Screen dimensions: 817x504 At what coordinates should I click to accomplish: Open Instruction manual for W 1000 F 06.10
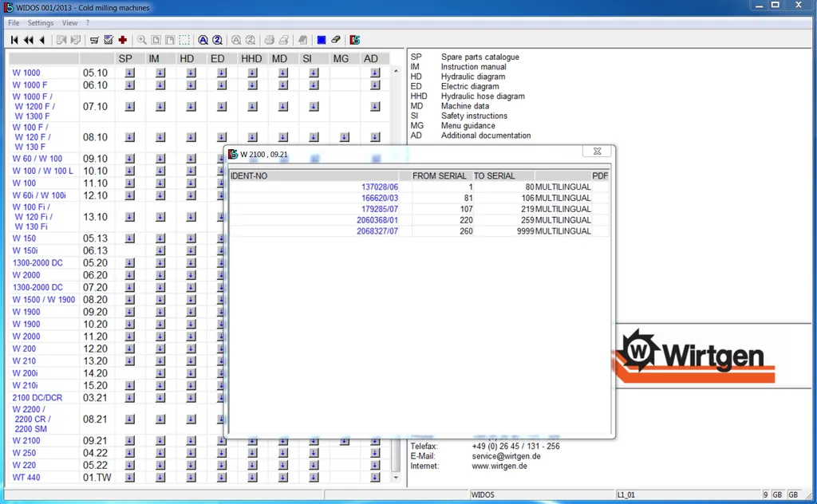[160, 85]
